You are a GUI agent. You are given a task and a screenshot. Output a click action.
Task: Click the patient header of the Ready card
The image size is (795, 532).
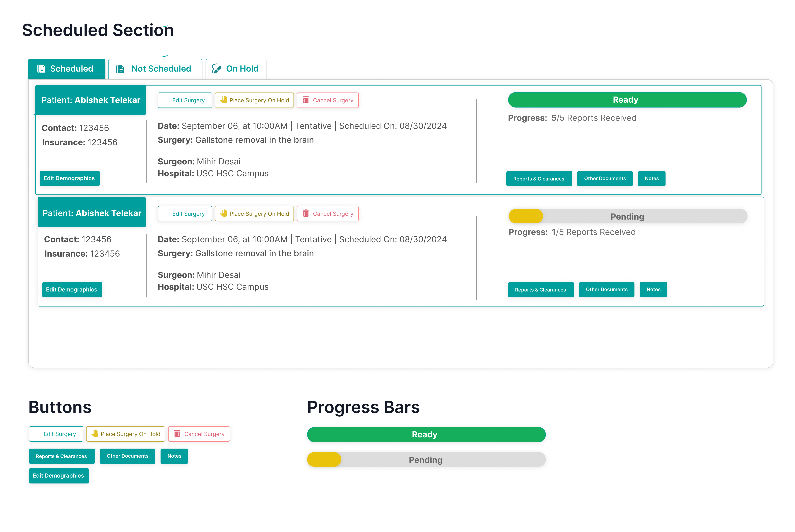coord(91,100)
